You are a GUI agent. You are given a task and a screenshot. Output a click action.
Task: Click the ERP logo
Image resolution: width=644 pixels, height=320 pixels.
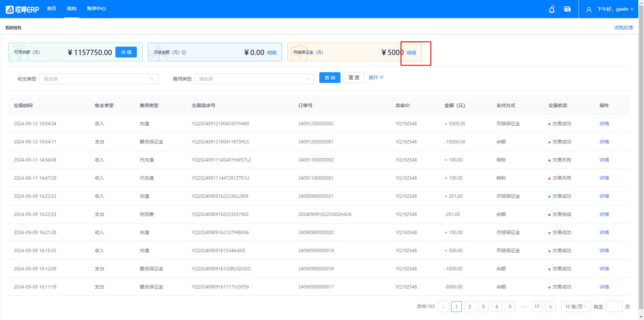coord(22,9)
